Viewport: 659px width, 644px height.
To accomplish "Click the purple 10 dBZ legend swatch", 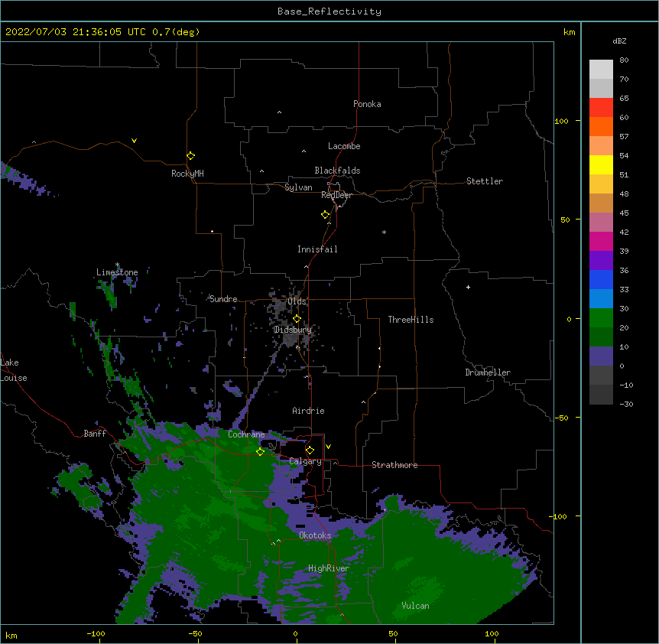I will point(601,356).
